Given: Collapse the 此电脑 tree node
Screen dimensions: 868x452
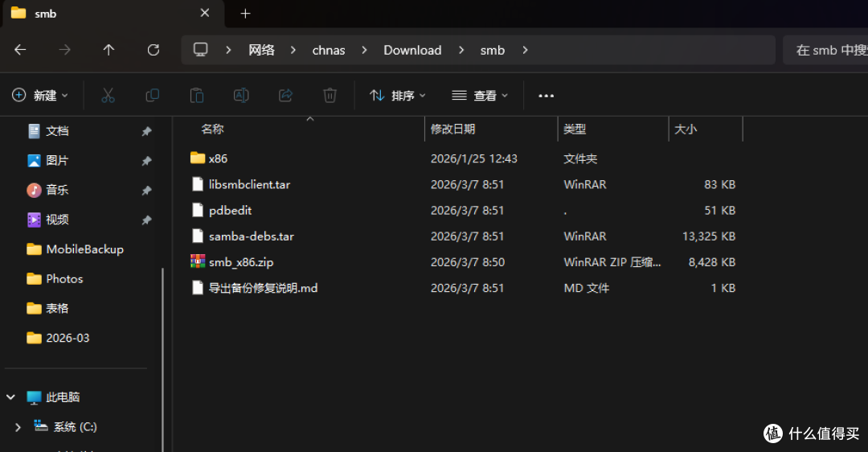Looking at the screenshot, I should click(x=10, y=397).
